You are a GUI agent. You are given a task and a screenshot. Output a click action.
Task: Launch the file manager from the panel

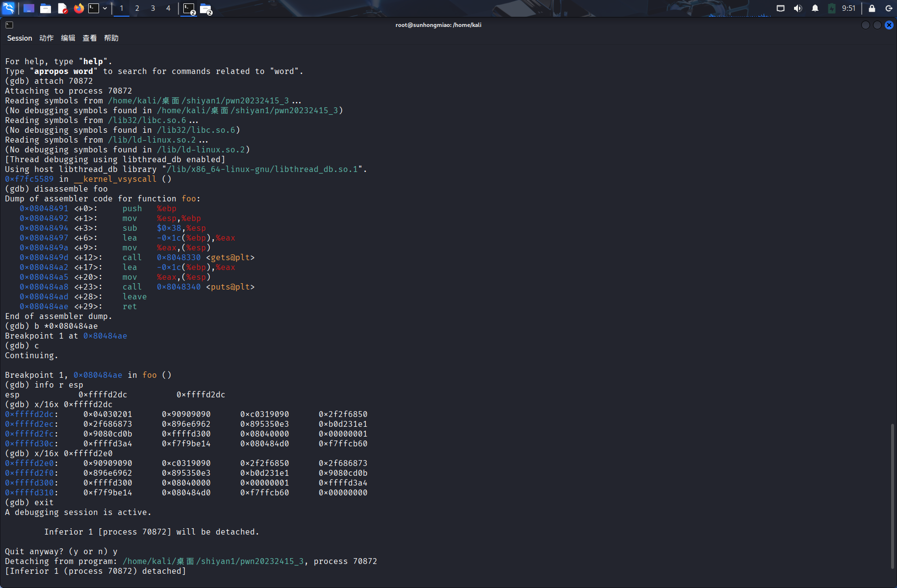[x=46, y=8]
